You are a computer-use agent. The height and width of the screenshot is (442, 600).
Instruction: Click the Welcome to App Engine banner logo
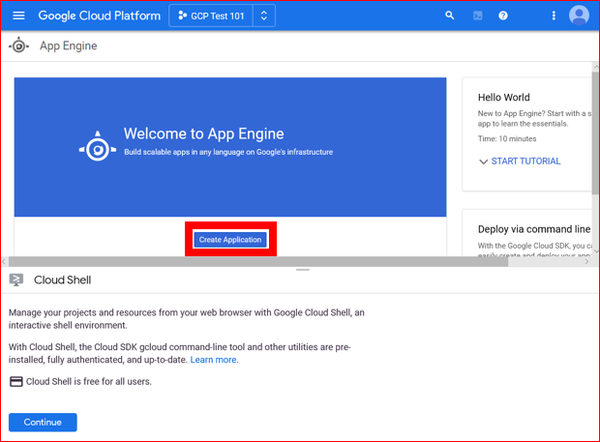pos(97,146)
